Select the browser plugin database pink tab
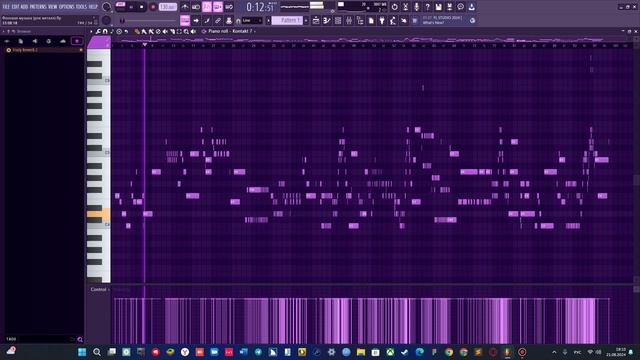Screen dimensions: 640x360 (77, 41)
